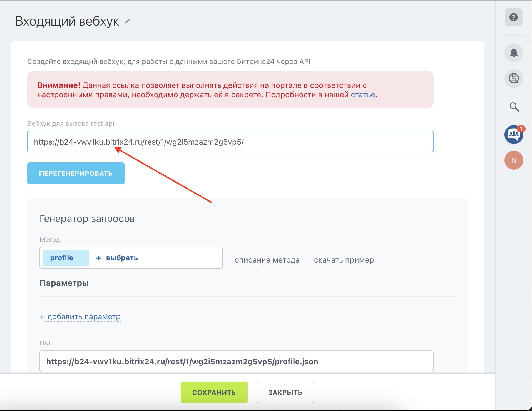Screen dimensions: 532x411
Task: Open the notifications bell icon
Action: click(x=514, y=53)
